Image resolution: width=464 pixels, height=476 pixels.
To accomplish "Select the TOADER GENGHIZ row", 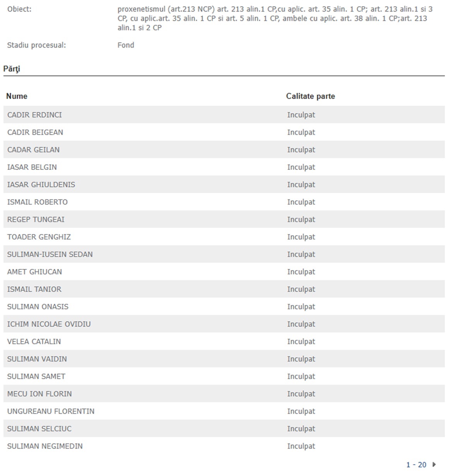I will tap(224, 237).
